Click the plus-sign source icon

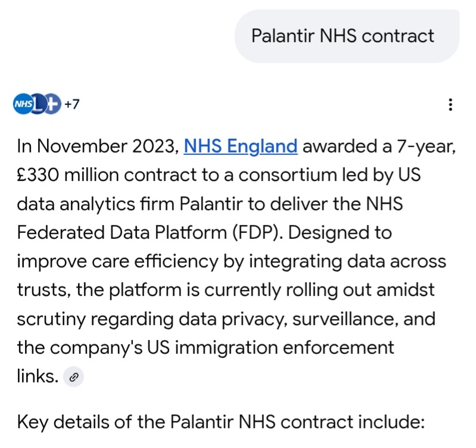pyautogui.click(x=52, y=104)
